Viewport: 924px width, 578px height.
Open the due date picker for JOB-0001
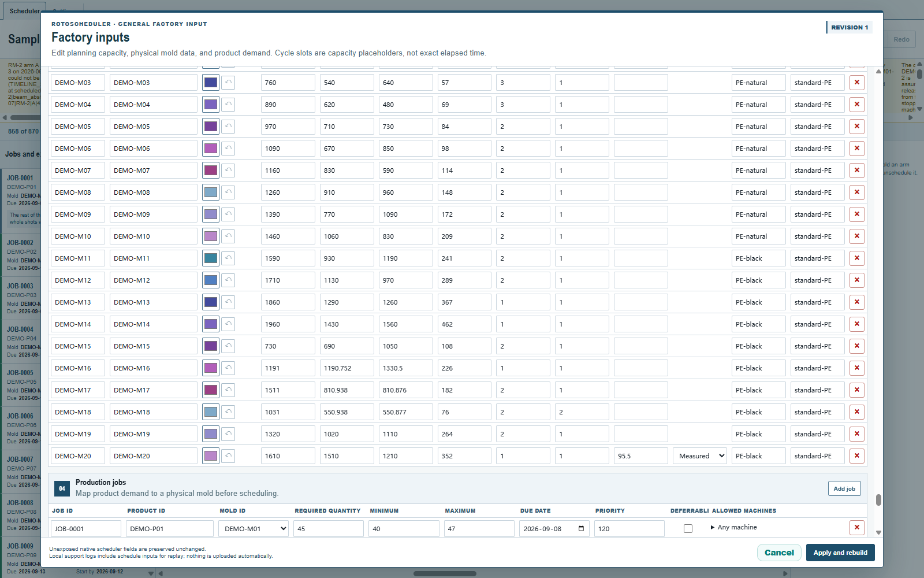[581, 528]
